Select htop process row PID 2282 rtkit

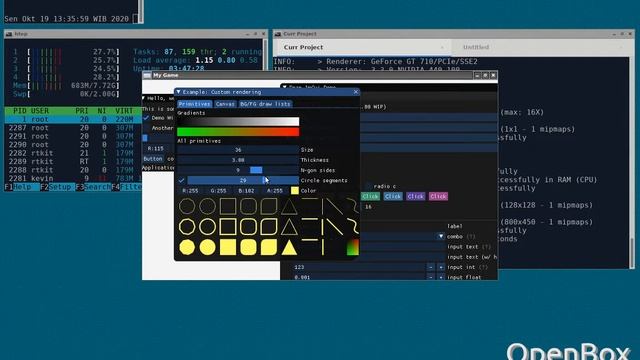point(73,153)
